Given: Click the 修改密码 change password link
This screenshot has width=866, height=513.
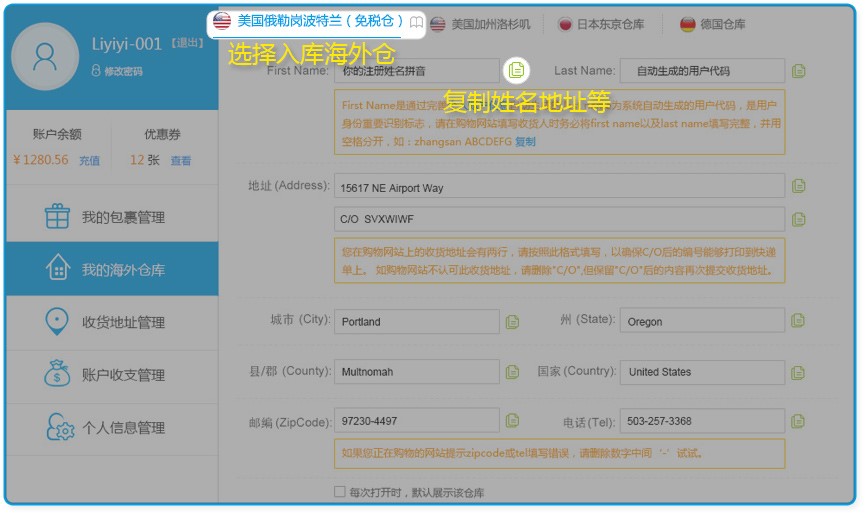Looking at the screenshot, I should (x=123, y=71).
